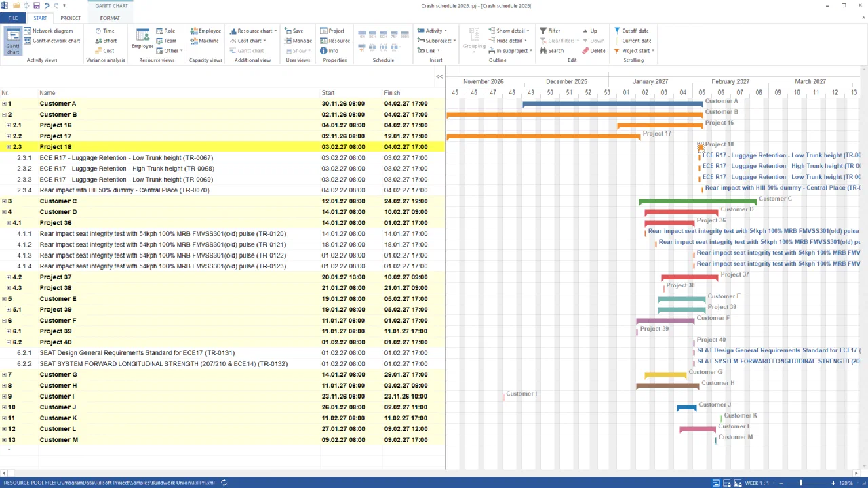
Task: Expand Customer C row
Action: coord(4,201)
